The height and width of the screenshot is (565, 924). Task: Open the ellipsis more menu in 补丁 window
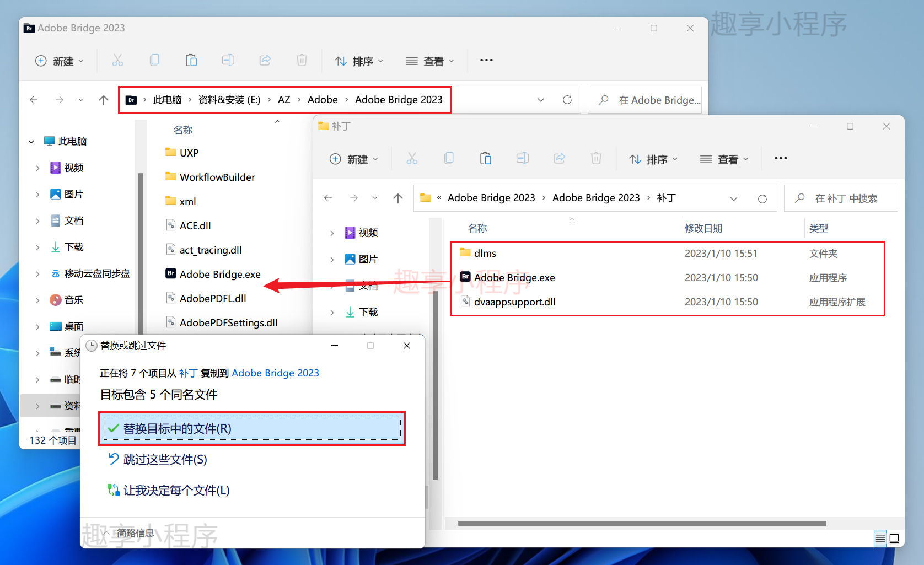781,159
